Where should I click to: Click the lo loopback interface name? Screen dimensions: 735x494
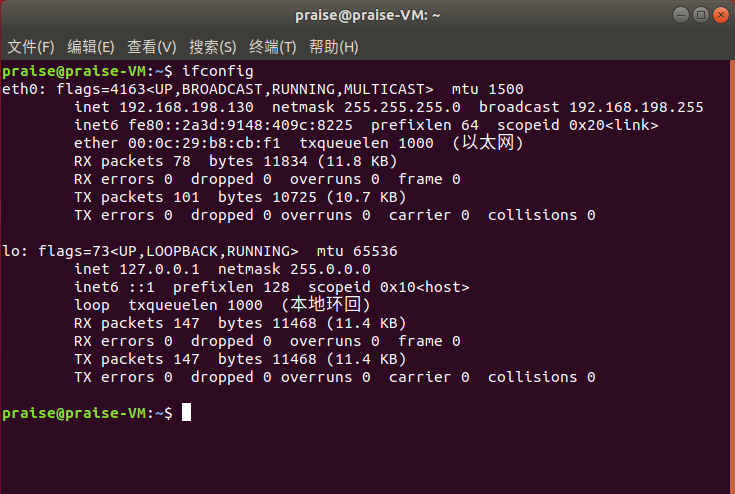click(11, 251)
